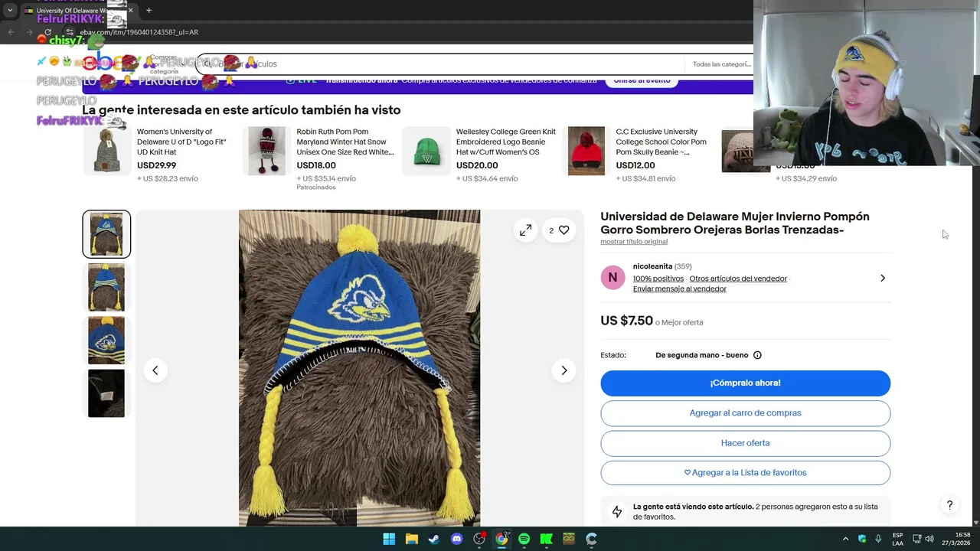Open the ESP LAA language switcher
Screen dimensions: 980x551
coord(897,539)
